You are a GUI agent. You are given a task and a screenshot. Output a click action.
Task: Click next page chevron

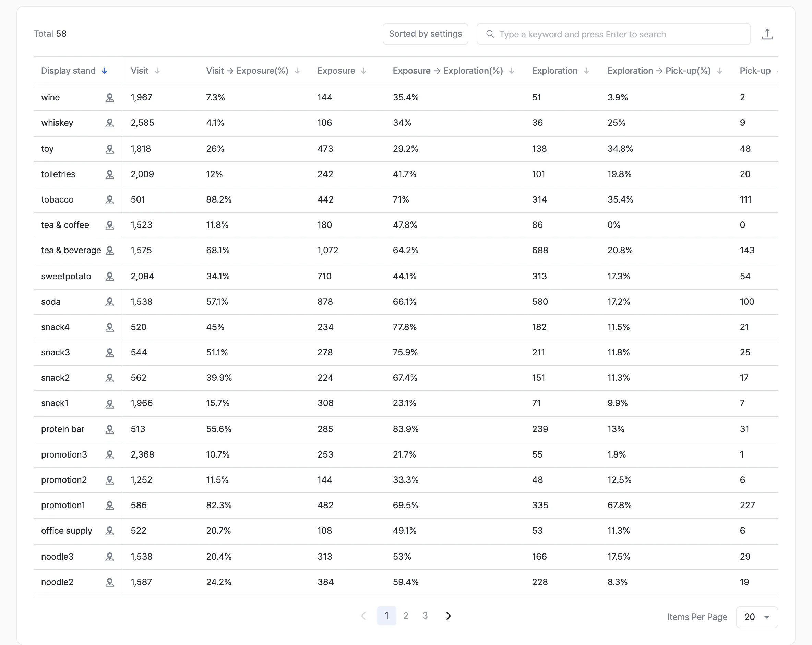coord(448,616)
